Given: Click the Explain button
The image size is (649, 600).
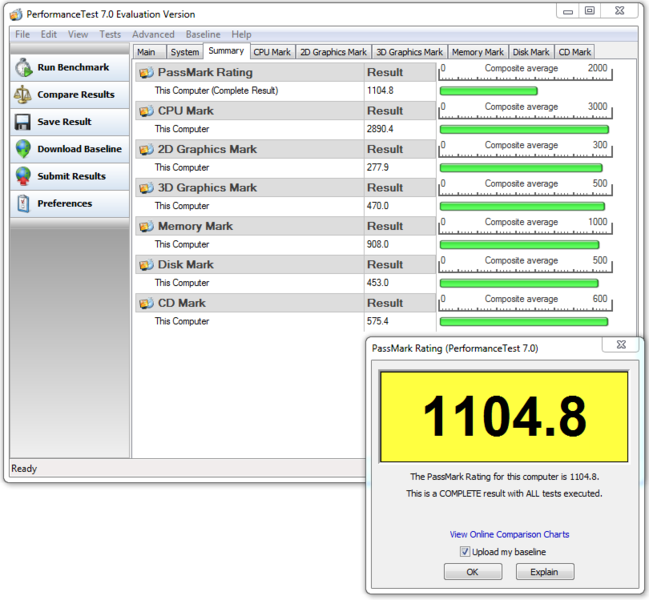Looking at the screenshot, I should [x=544, y=572].
